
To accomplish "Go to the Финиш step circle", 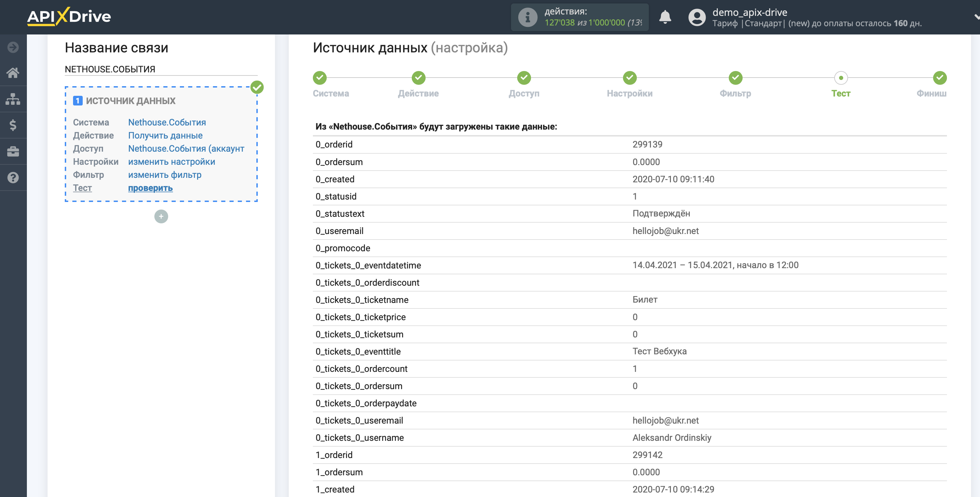I will (x=940, y=78).
